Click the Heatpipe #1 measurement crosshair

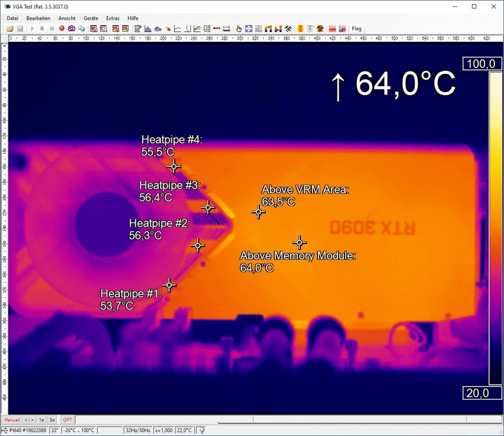coord(169,285)
